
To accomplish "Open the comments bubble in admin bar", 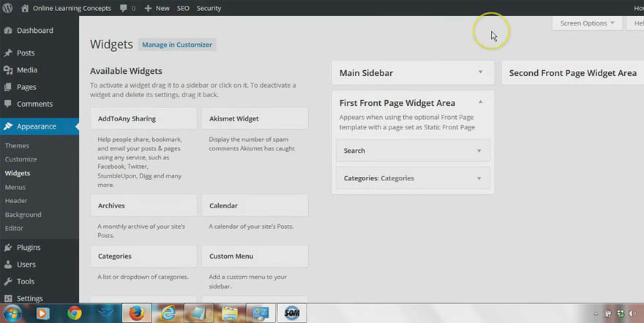I will (124, 8).
